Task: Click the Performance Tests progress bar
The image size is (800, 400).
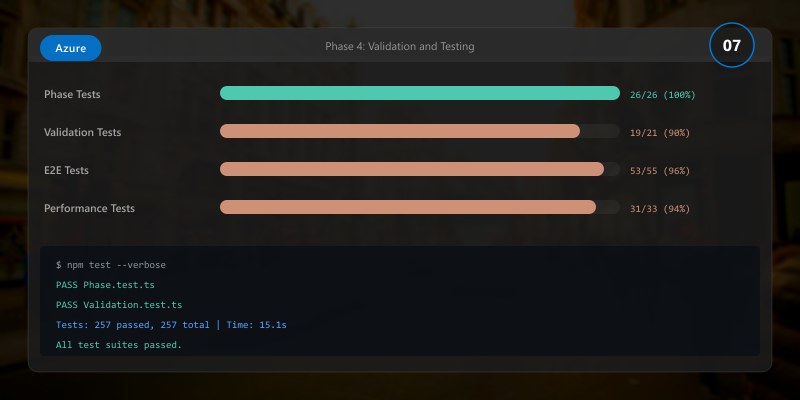Action: click(420, 207)
